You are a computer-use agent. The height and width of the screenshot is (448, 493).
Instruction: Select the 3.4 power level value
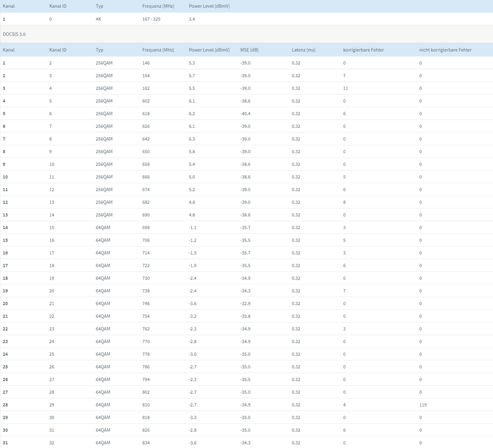click(x=192, y=19)
